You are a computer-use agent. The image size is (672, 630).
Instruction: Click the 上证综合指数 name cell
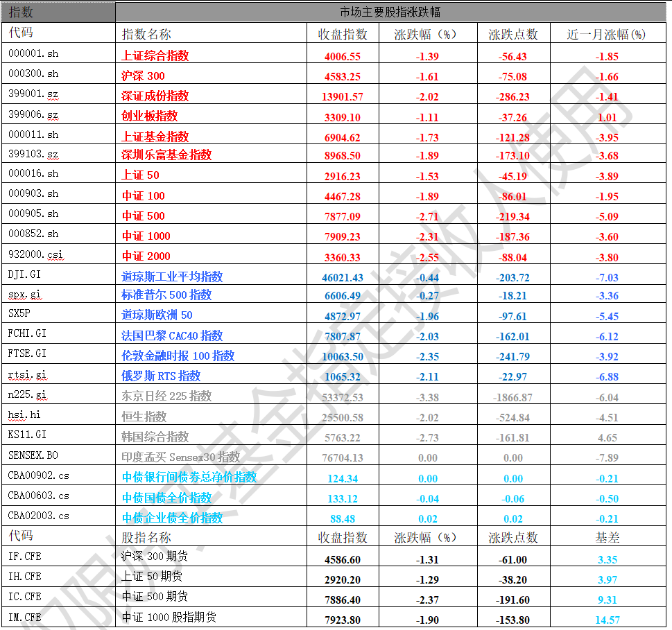click(155, 55)
